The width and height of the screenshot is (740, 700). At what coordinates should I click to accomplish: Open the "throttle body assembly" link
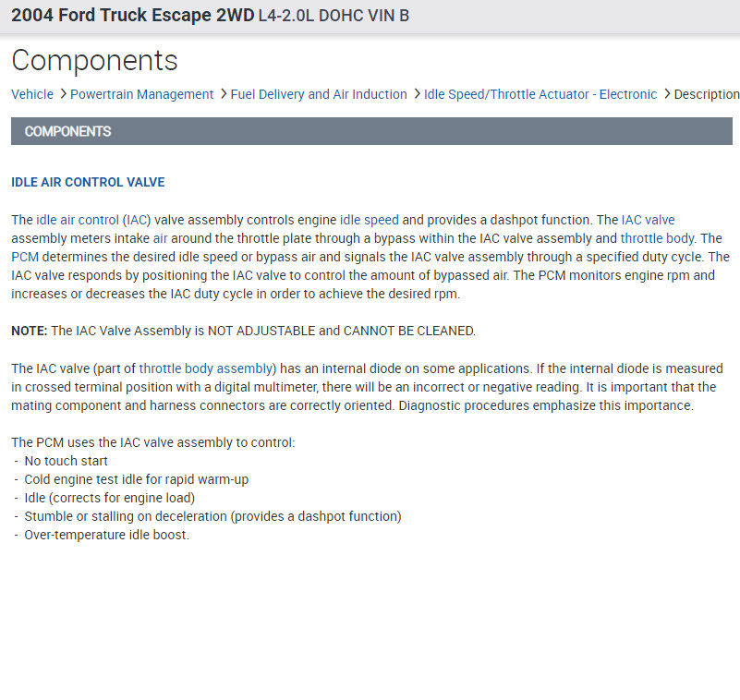point(206,368)
